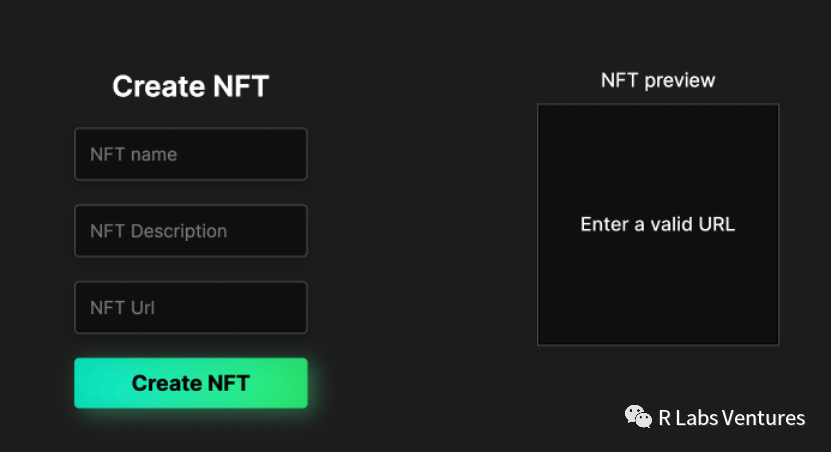Click the NFT preview label
Image resolution: width=832 pixels, height=452 pixels.
tap(658, 80)
